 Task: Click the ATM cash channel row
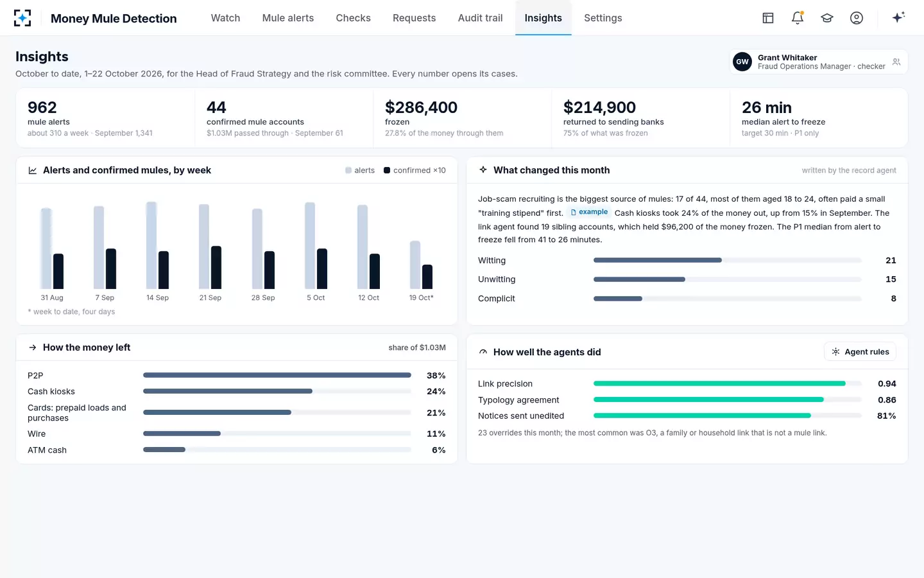pos(237,450)
